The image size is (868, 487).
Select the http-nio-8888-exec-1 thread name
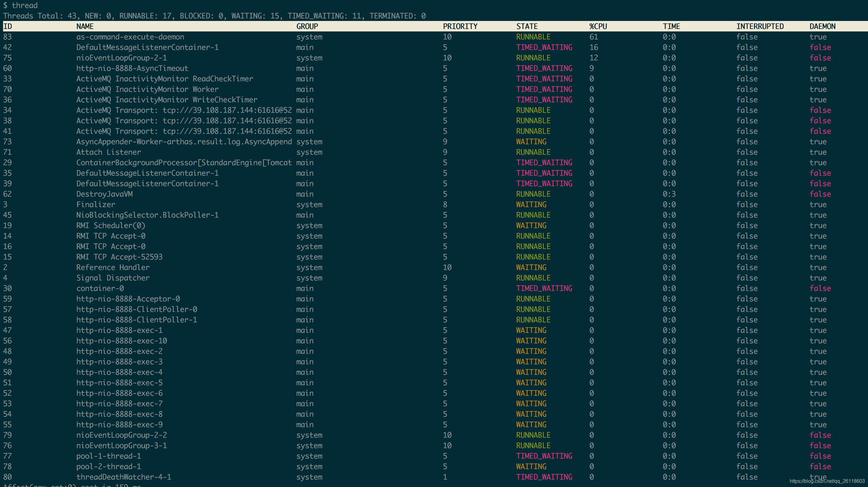tap(119, 330)
